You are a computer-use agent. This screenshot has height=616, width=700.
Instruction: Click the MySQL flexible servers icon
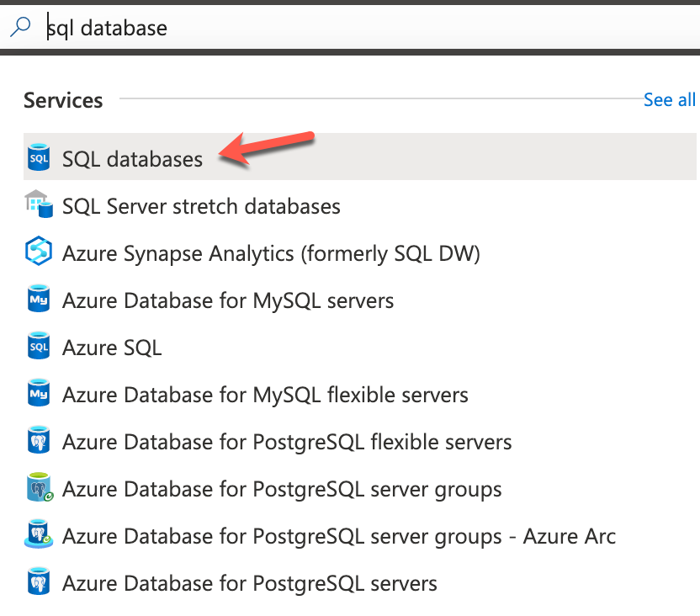tap(39, 393)
